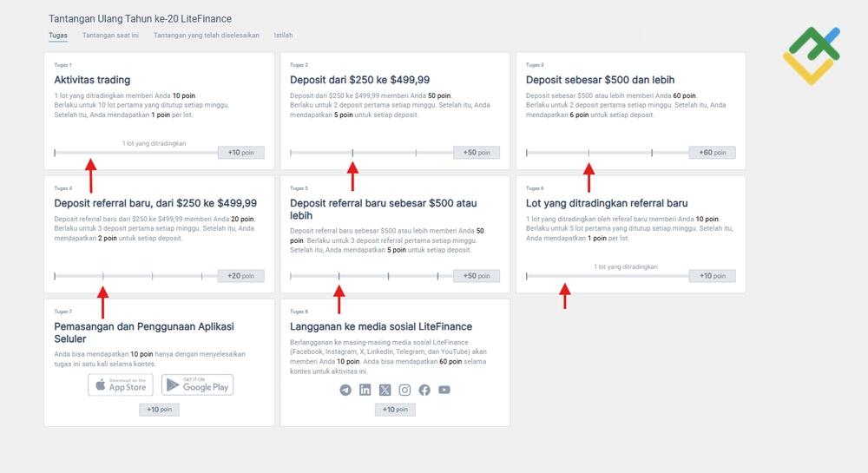Click the Deposit sebesar $500 dan lebih progress bar
This screenshot has width=868, height=473.
[608, 153]
